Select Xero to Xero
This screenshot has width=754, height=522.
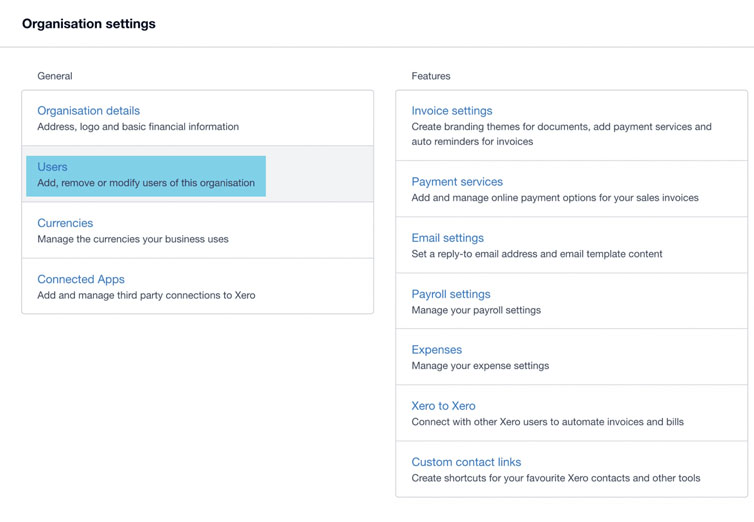click(443, 406)
